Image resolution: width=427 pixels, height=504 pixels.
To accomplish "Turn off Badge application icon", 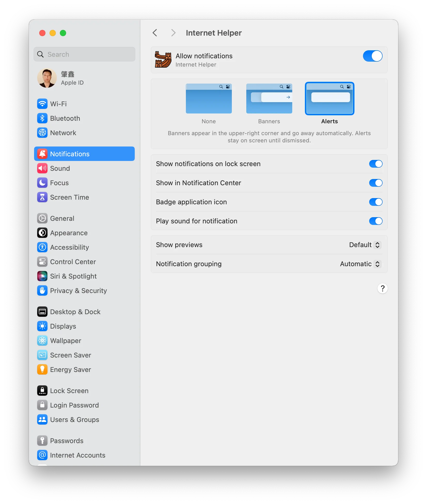I will coord(376,202).
